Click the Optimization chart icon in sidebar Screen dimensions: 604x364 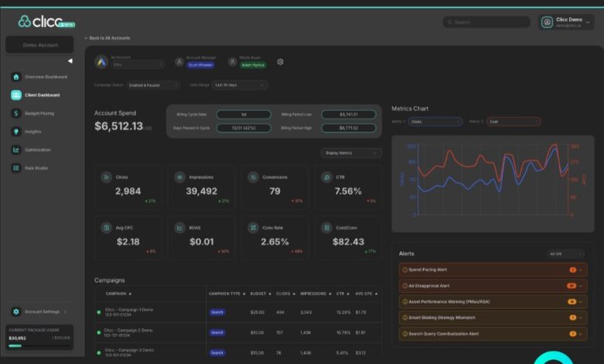pyautogui.click(x=16, y=149)
